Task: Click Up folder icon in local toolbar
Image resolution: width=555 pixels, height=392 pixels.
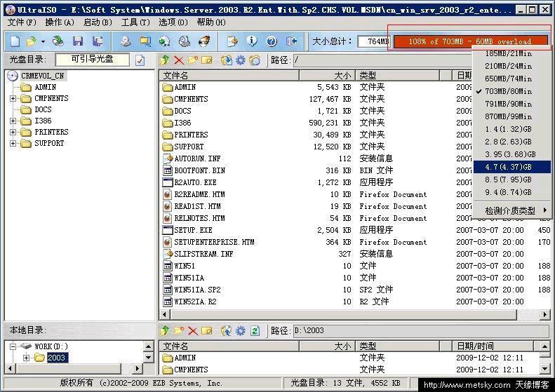Action: (x=165, y=331)
